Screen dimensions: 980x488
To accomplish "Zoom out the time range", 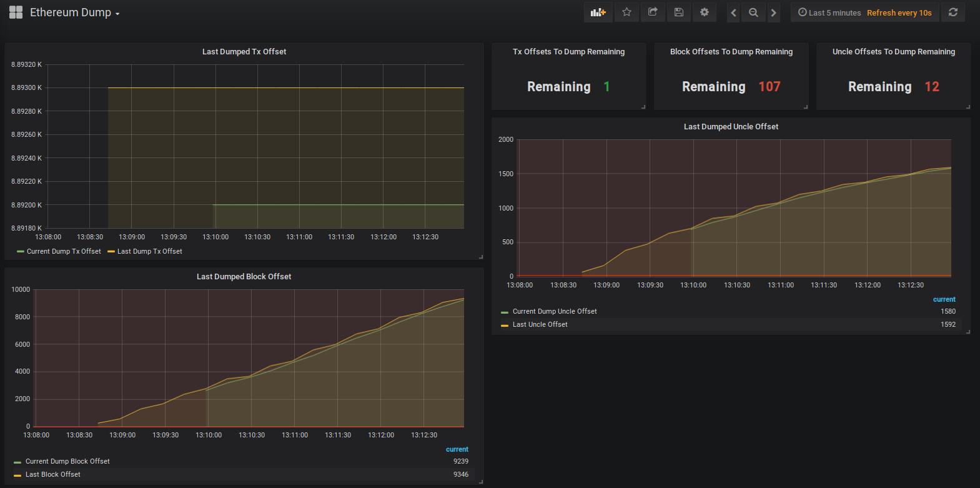I will point(753,12).
